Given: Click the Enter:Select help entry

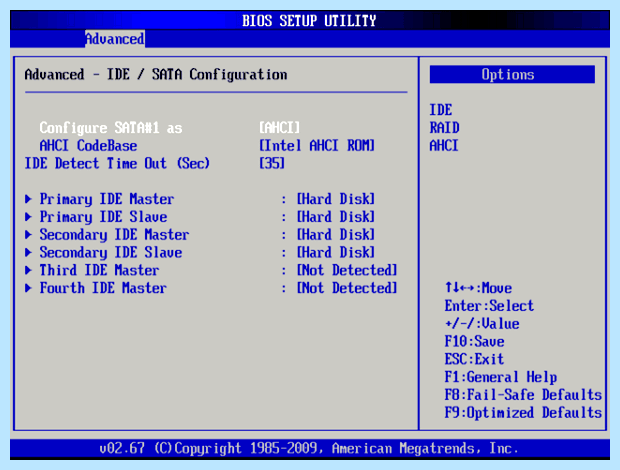Looking at the screenshot, I should click(x=489, y=306).
